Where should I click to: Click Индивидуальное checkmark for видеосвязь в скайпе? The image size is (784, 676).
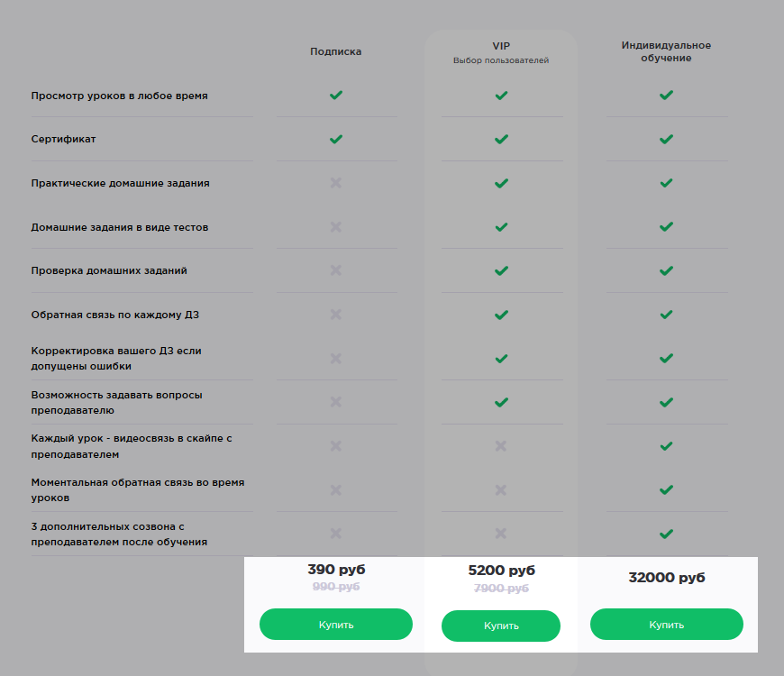666,445
